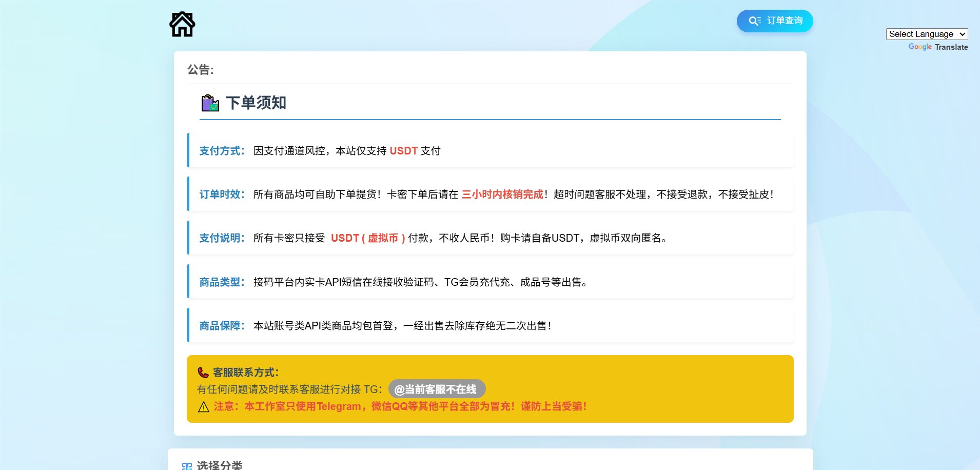980x470 pixels.
Task: Click the Google logo under the language selector
Action: click(x=919, y=47)
